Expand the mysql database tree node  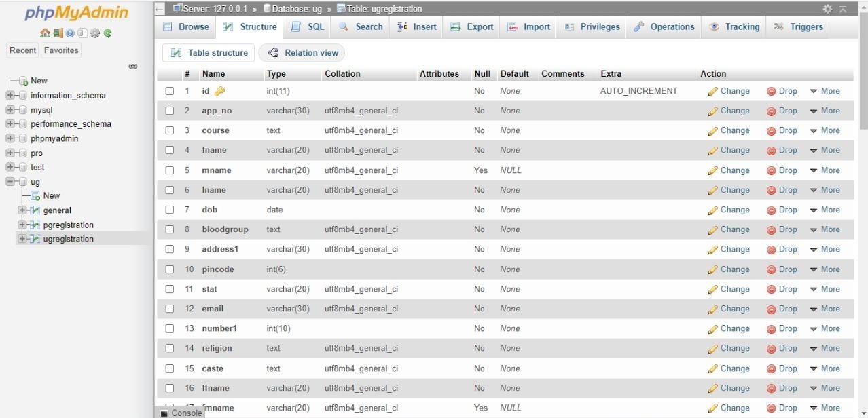pyautogui.click(x=10, y=110)
